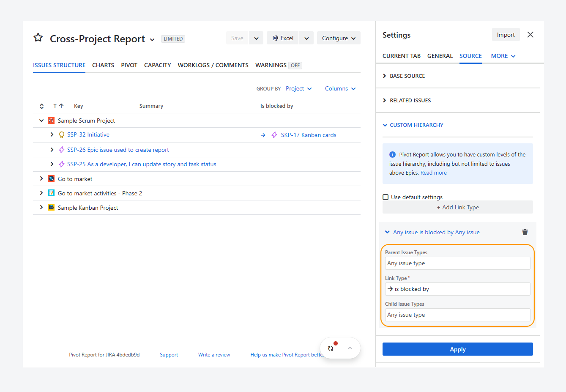
Task: Expand the Go to market row
Action: [x=41, y=178]
